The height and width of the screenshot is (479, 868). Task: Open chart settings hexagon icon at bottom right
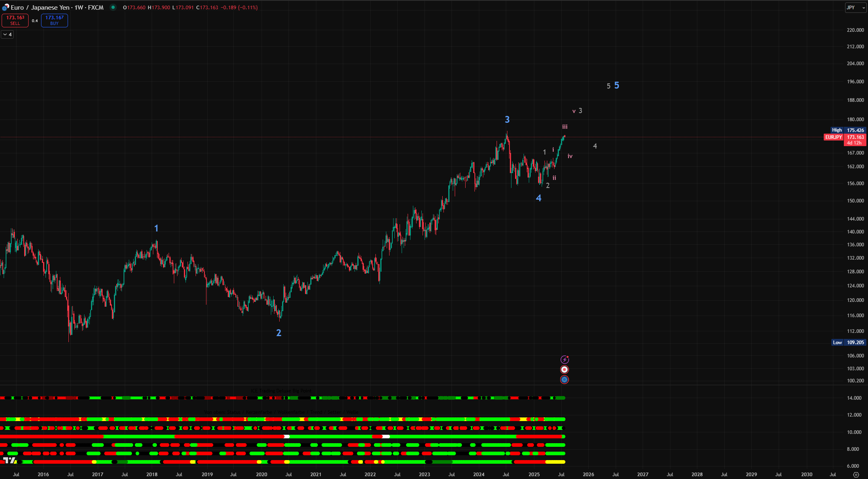pyautogui.click(x=856, y=475)
